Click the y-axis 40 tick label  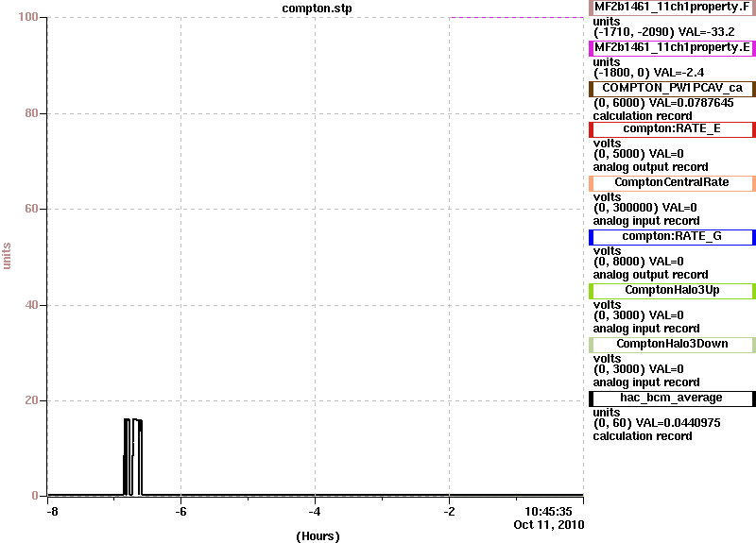click(x=31, y=305)
